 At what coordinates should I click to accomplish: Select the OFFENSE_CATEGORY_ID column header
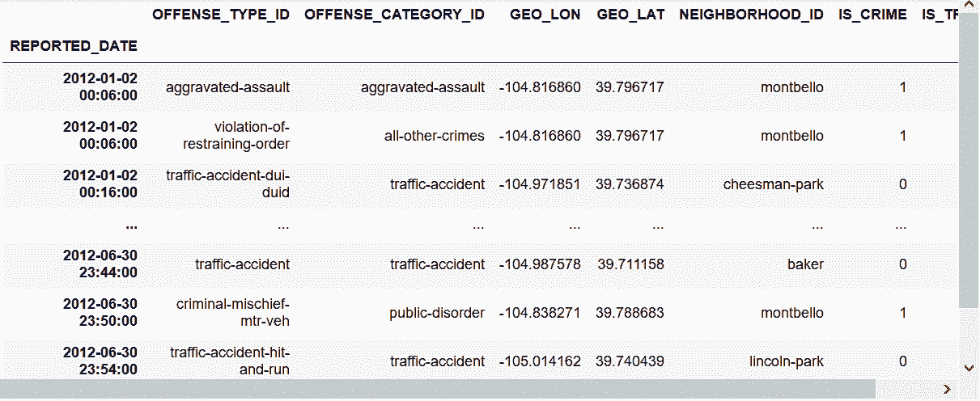(x=394, y=15)
